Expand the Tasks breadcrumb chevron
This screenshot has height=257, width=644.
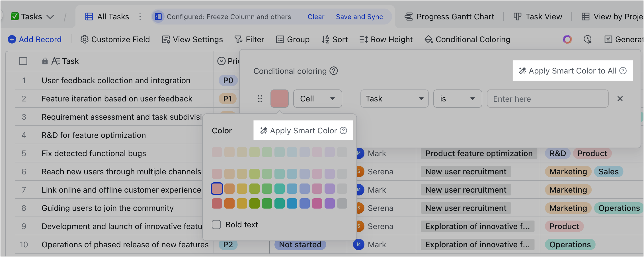(x=50, y=17)
